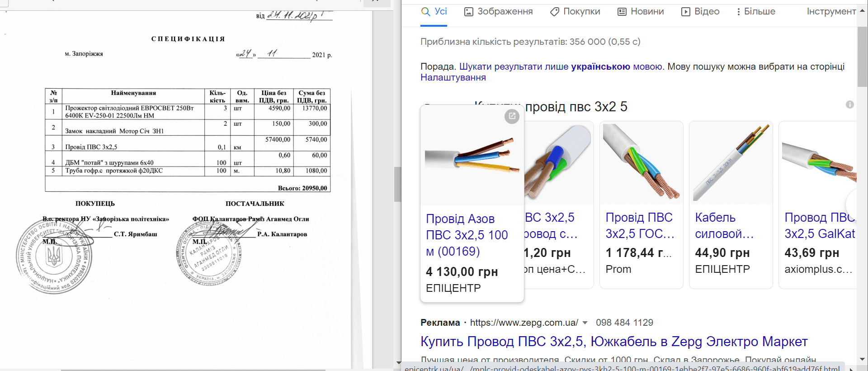This screenshot has height=371, width=868.
Task: Open Купить Провод ПВС Zepg ad link
Action: tap(614, 342)
